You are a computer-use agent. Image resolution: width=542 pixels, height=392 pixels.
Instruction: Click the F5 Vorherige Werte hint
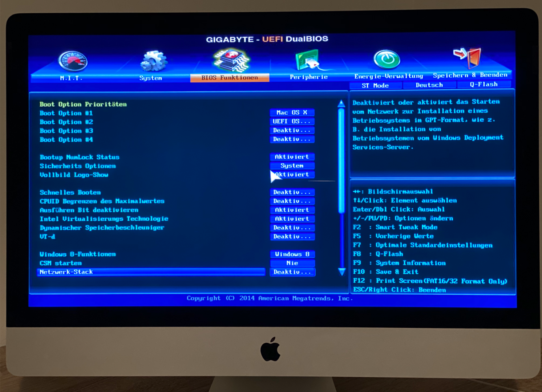[393, 236]
